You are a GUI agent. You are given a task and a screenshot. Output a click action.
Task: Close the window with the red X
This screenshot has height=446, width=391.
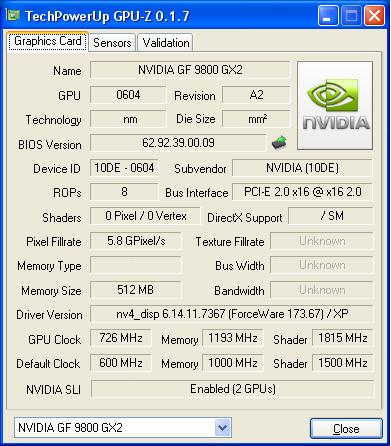[374, 16]
